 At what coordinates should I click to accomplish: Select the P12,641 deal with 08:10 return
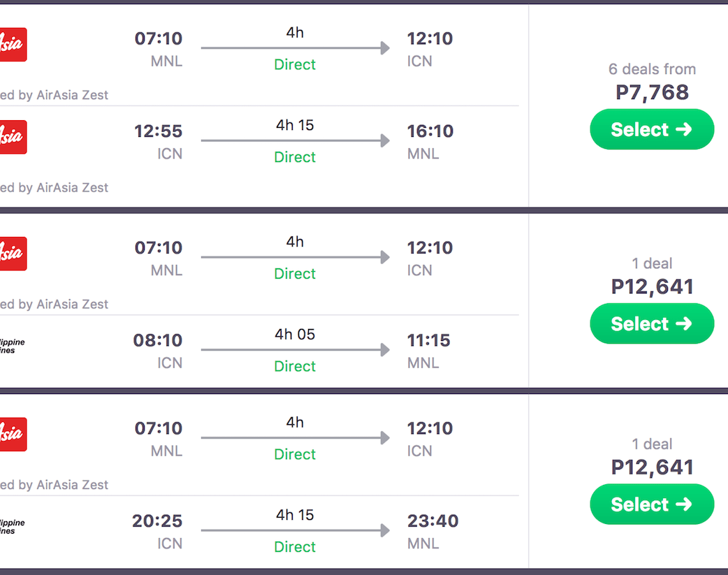651,324
